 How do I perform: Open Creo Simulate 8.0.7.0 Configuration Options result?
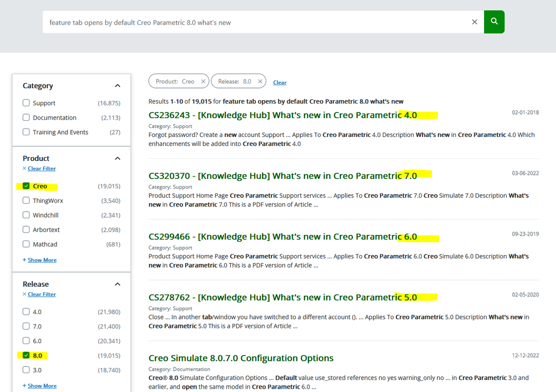(241, 358)
